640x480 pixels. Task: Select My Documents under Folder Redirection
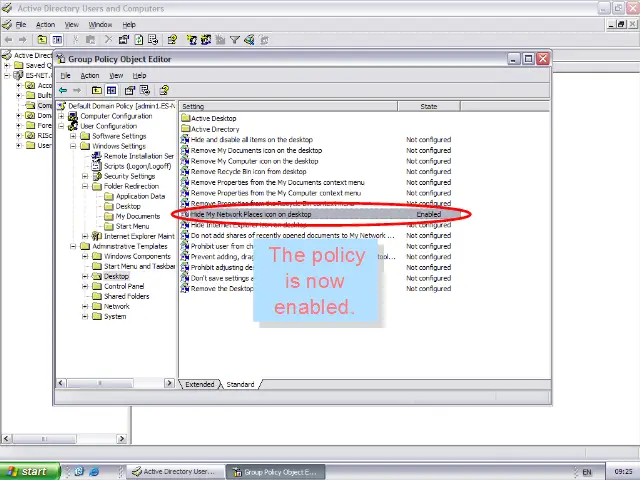pyautogui.click(x=132, y=216)
